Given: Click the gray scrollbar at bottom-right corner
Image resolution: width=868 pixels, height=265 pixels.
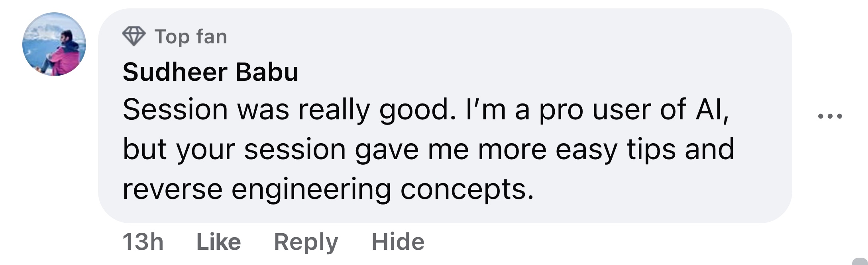Looking at the screenshot, I should pyautogui.click(x=860, y=261).
